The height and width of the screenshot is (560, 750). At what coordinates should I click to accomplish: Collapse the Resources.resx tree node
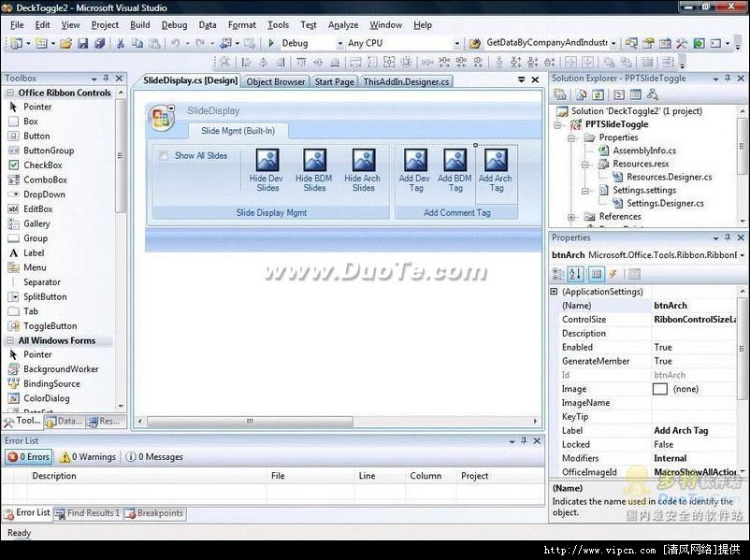click(585, 165)
